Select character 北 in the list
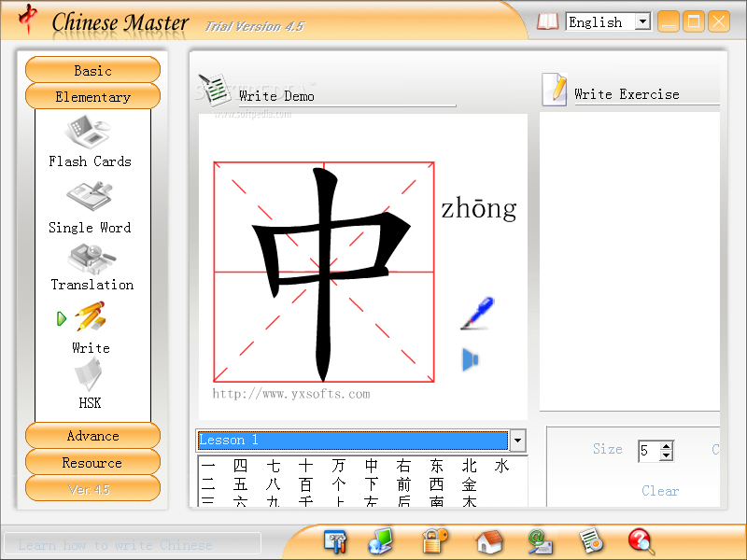 click(470, 466)
